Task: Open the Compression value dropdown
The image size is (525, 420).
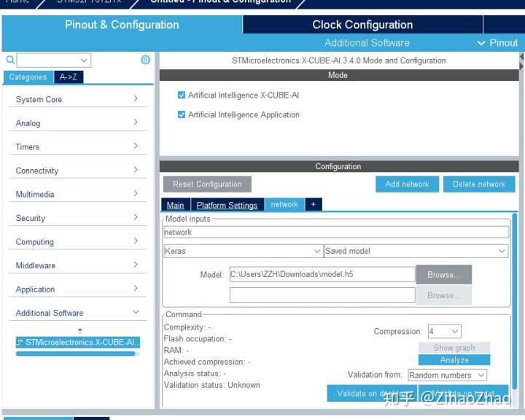Action: [444, 332]
